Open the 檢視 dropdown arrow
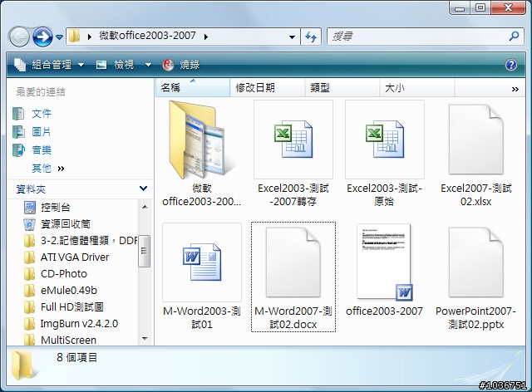 pos(148,65)
